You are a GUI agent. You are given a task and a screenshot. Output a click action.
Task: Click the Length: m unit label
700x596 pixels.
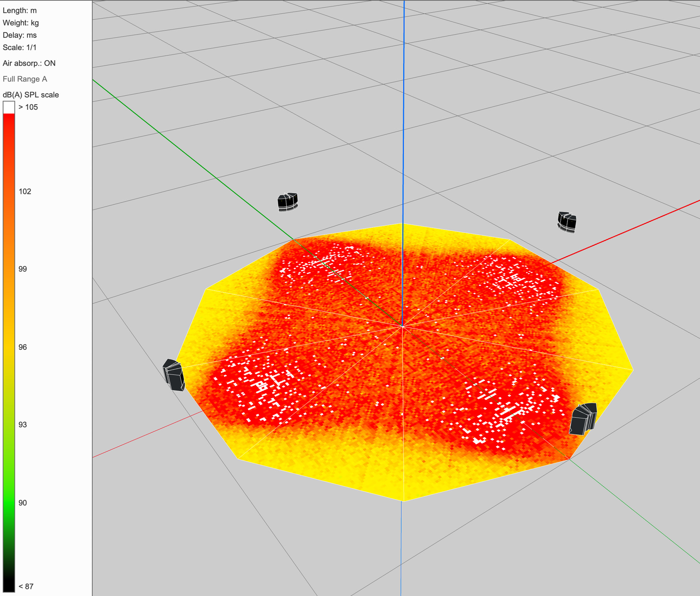click(x=20, y=11)
